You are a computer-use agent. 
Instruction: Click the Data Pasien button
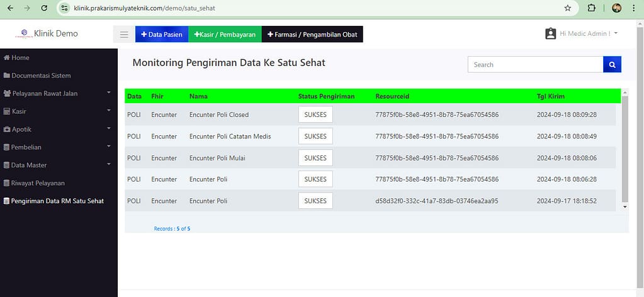(x=162, y=35)
